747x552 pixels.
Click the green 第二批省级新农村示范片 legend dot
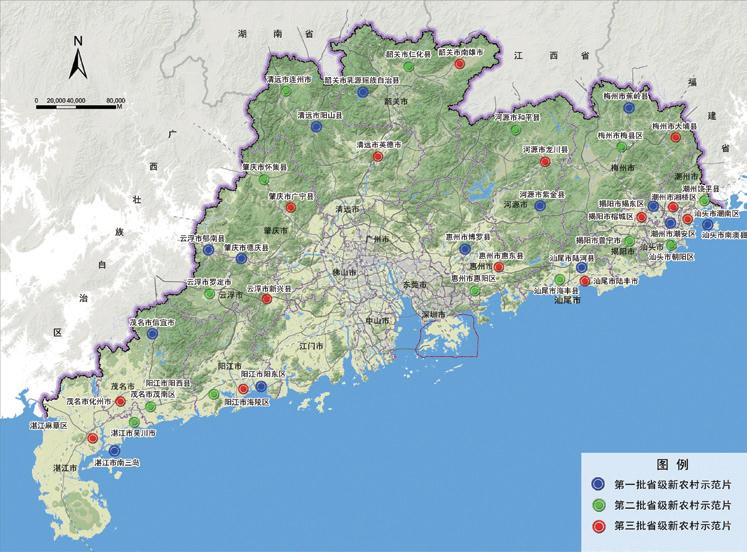pyautogui.click(x=597, y=503)
